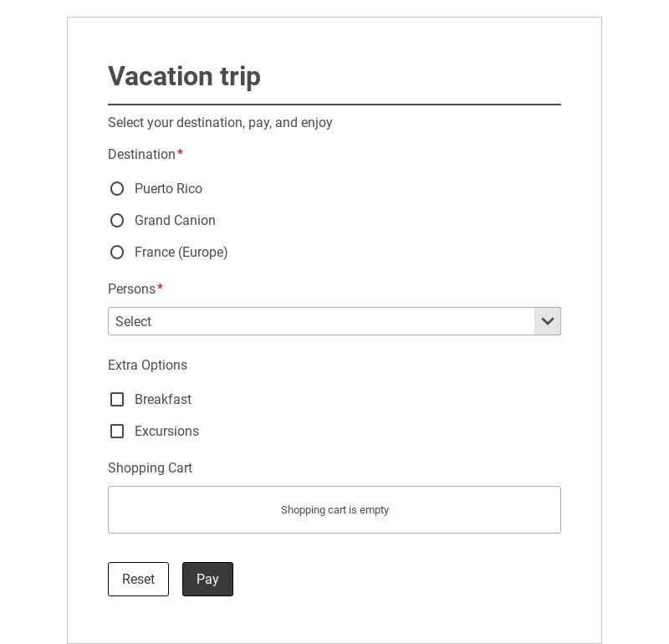
Task: Tick the Excursions checkbox box
Action: click(x=117, y=432)
